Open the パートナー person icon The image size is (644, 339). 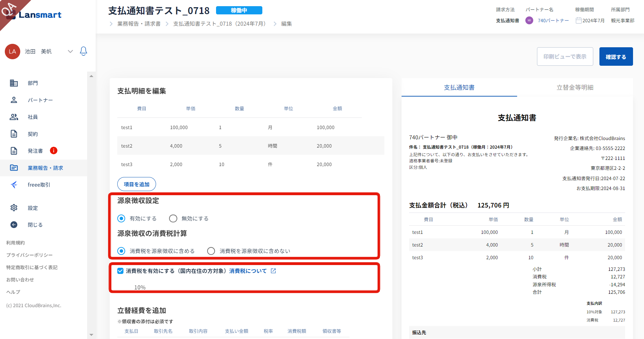tap(14, 100)
